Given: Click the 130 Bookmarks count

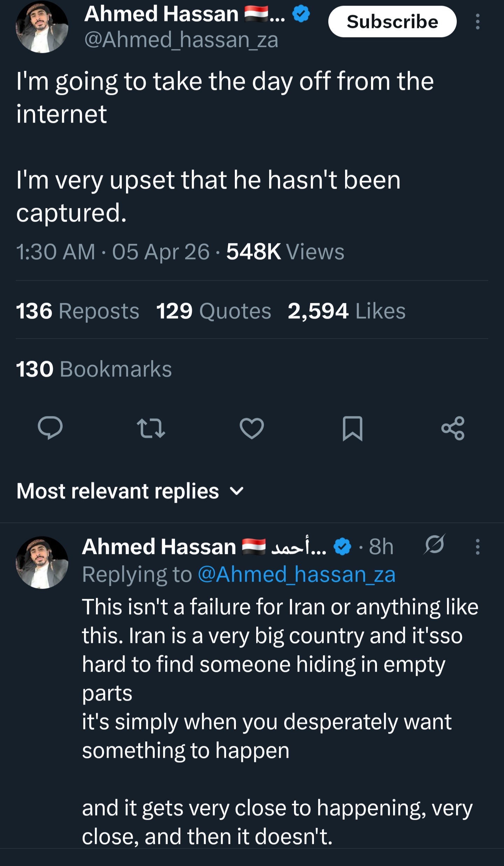Looking at the screenshot, I should (x=94, y=369).
